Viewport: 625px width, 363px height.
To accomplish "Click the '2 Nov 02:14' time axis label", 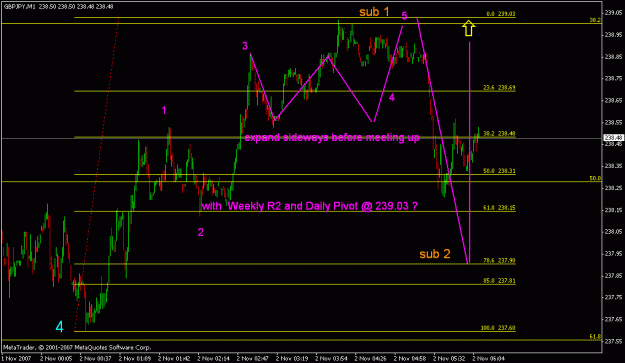I will coord(213,358).
